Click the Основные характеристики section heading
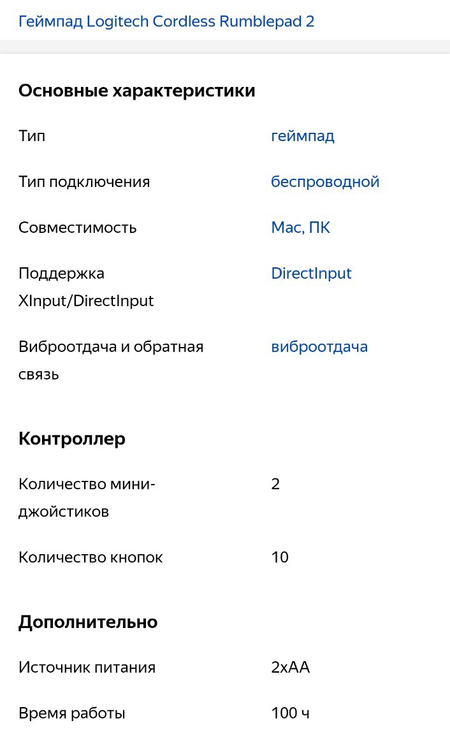 point(137,91)
